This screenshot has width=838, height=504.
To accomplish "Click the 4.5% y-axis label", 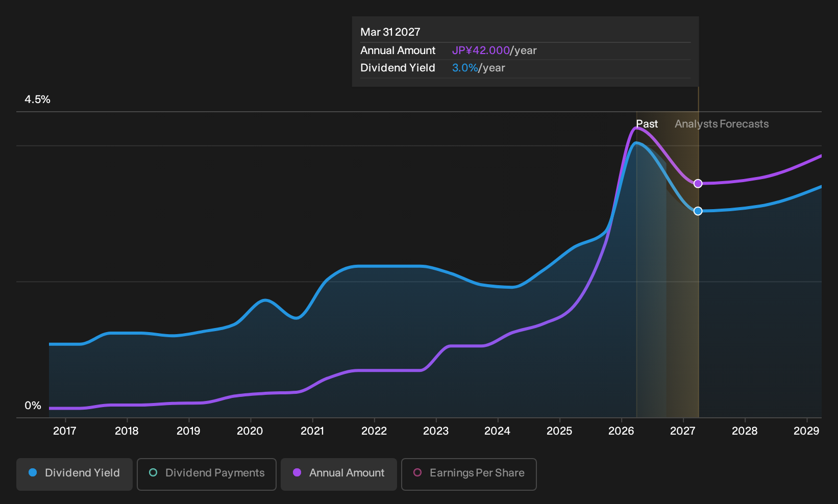I will coord(38,99).
